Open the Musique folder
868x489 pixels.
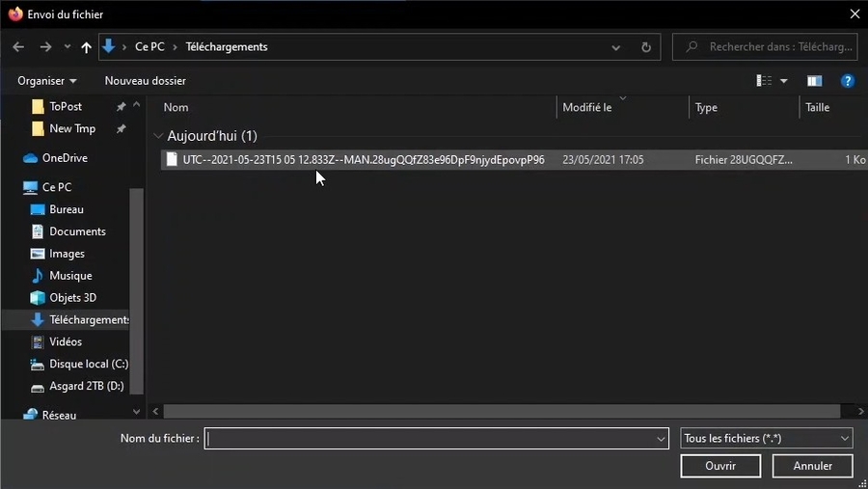click(70, 276)
